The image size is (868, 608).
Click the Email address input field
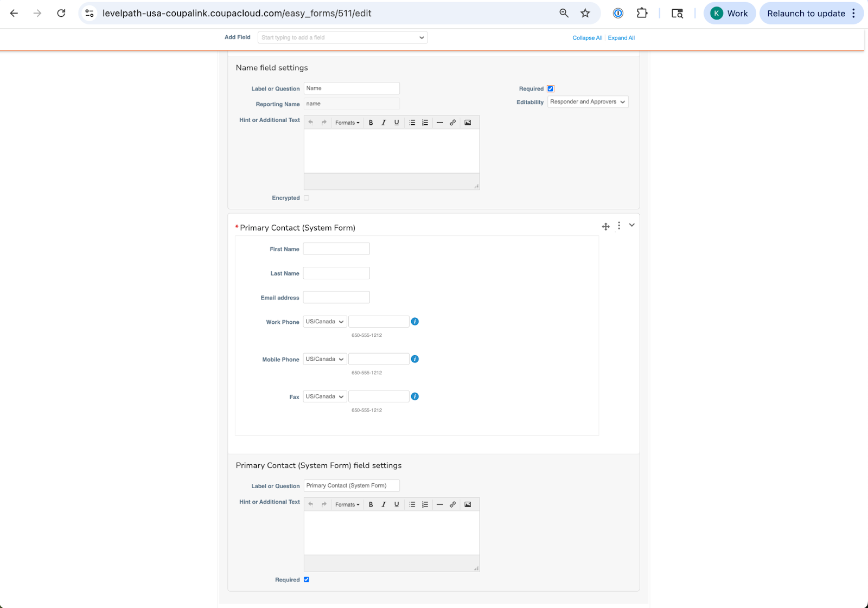[336, 297]
